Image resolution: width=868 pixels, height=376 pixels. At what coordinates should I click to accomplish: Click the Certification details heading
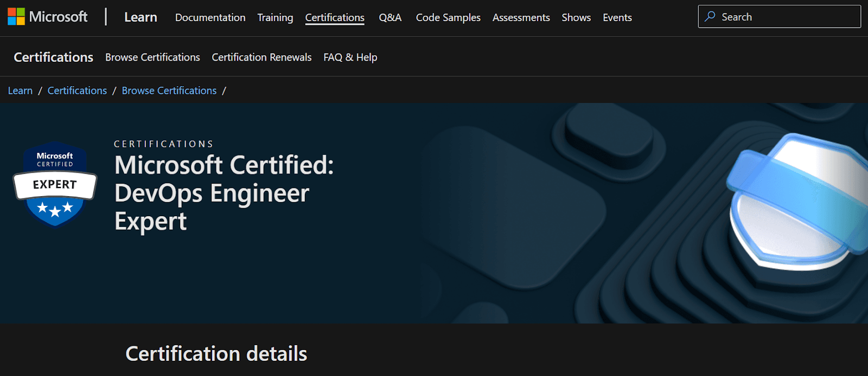pyautogui.click(x=216, y=354)
